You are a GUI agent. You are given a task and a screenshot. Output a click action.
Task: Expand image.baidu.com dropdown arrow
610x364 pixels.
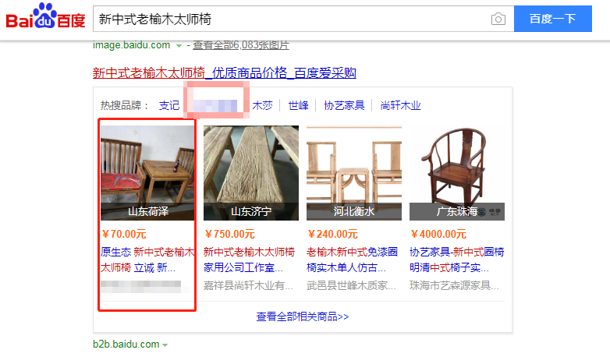179,46
